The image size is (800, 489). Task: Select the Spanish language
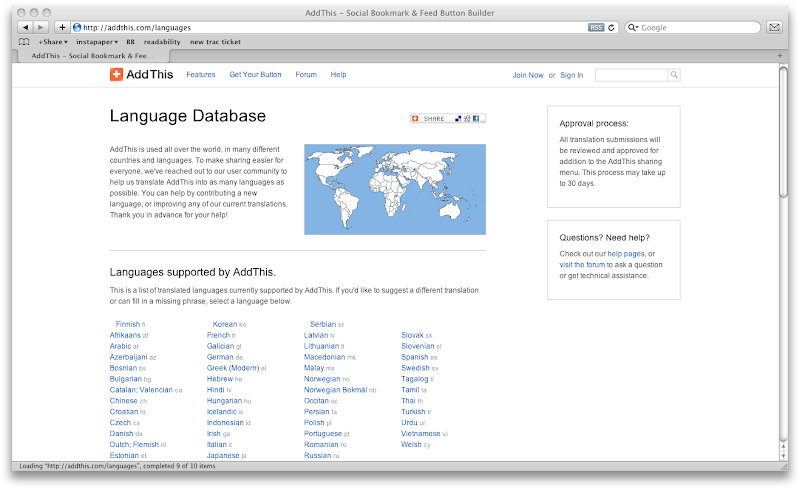(415, 357)
